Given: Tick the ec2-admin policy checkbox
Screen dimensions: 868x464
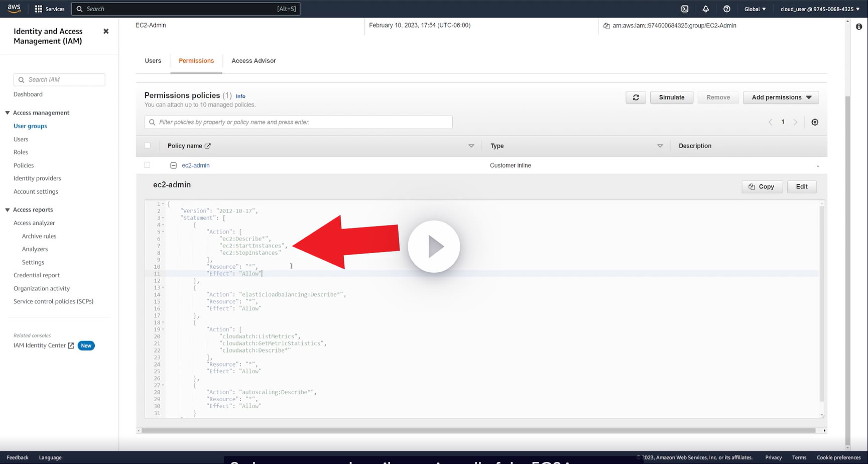Looking at the screenshot, I should click(x=147, y=165).
